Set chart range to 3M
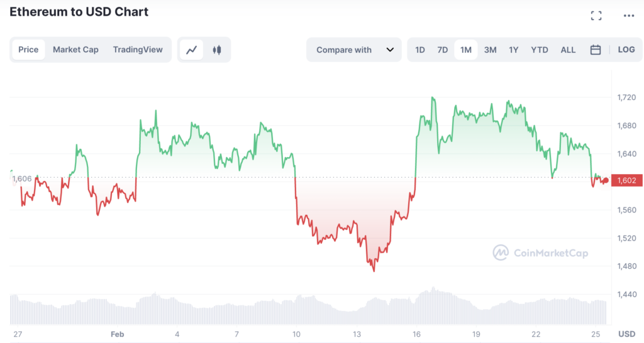The width and height of the screenshot is (644, 343). 491,50
